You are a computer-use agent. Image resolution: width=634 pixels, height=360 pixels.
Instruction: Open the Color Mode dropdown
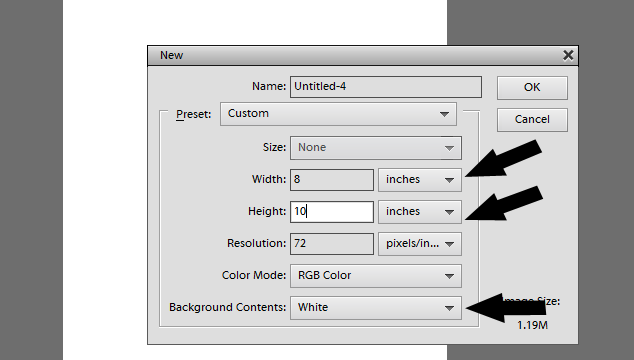pyautogui.click(x=376, y=275)
